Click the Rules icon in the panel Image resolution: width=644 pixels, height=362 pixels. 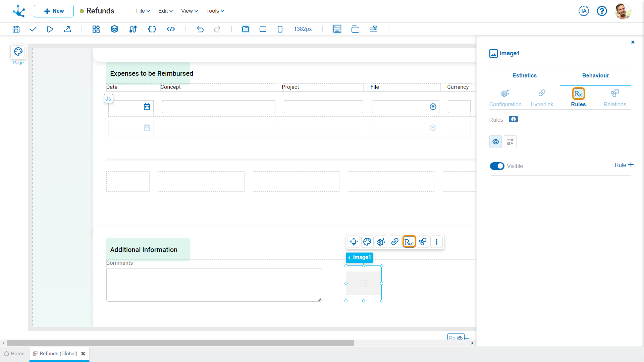(578, 93)
